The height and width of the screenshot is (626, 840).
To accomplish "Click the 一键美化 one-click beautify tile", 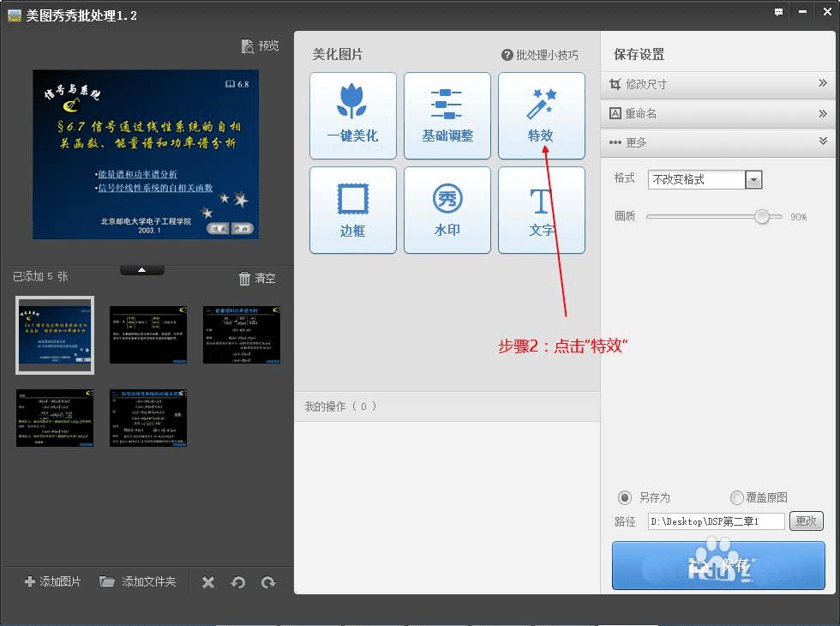I will 353,116.
